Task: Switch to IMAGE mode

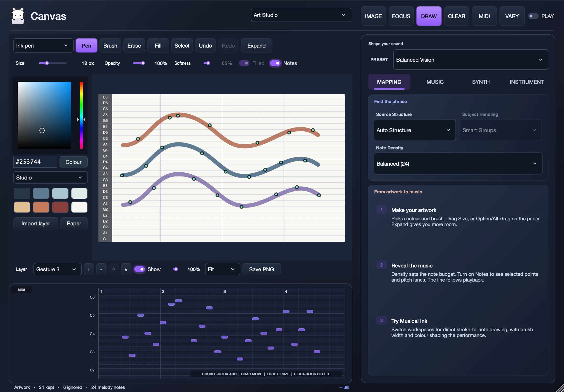Action: point(373,16)
